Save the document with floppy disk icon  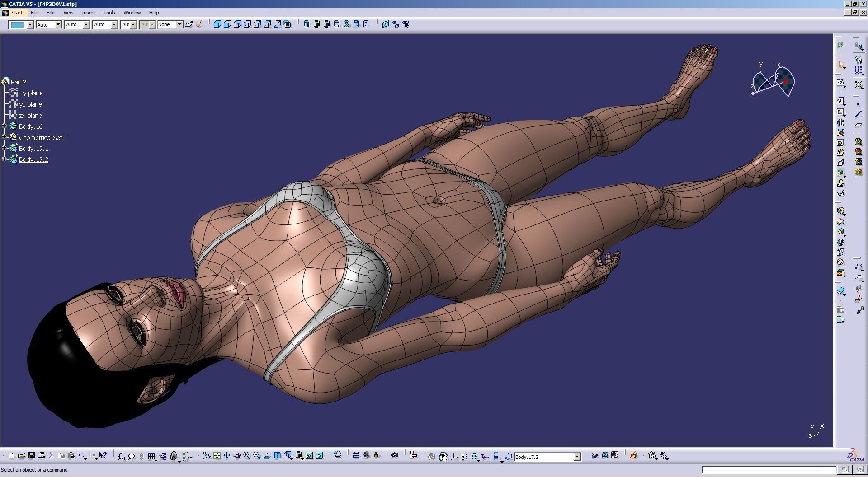32,456
